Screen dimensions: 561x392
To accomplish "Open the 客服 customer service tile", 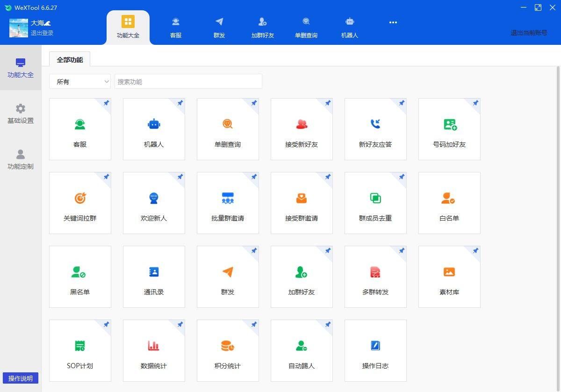I will pyautogui.click(x=80, y=129).
